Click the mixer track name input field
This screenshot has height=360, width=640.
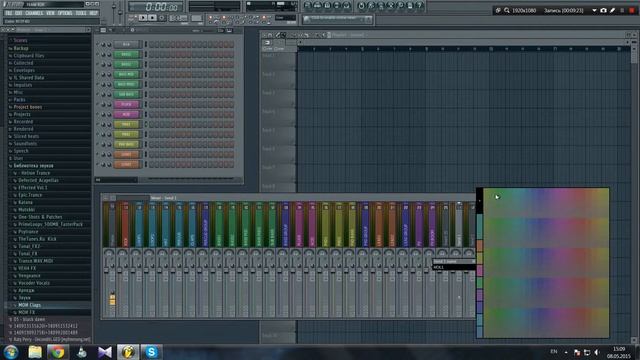(454, 267)
